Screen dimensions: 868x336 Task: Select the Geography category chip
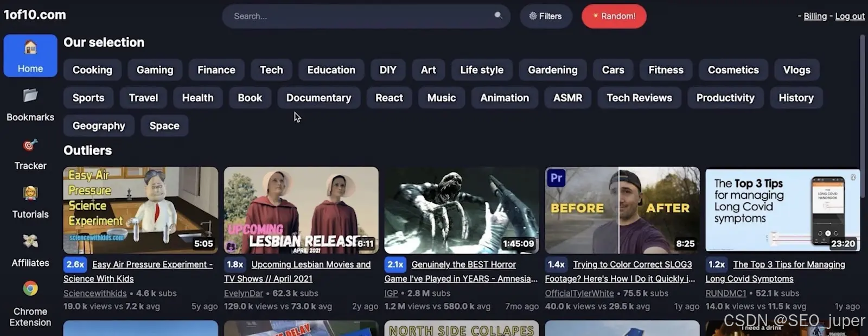tap(99, 126)
